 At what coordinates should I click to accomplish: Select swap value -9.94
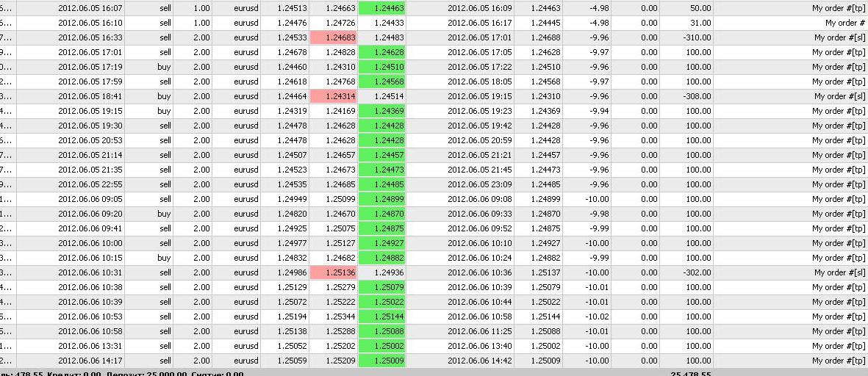(599, 111)
